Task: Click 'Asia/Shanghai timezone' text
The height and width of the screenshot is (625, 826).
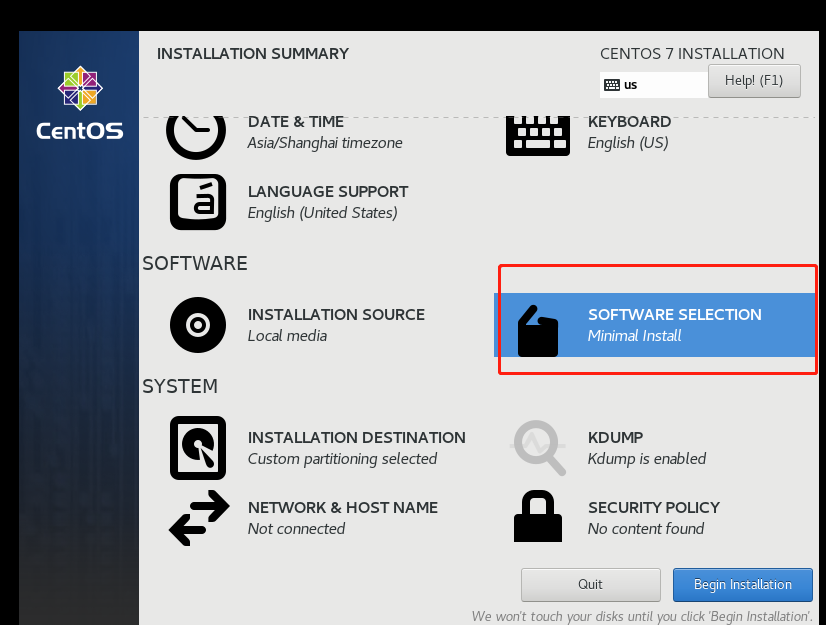Action: click(x=325, y=143)
